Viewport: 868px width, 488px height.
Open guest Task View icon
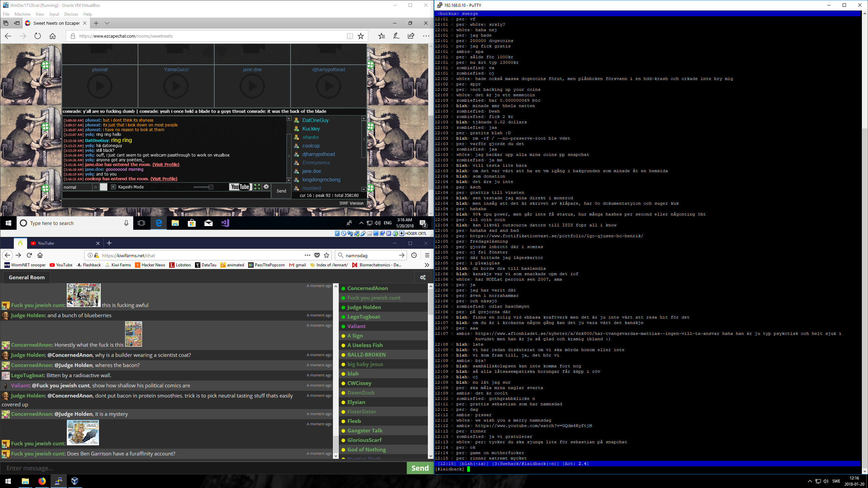(x=142, y=223)
